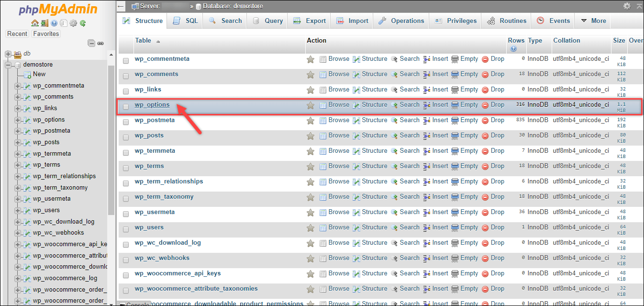
Task: Click the Rows column help icon
Action: click(513, 49)
